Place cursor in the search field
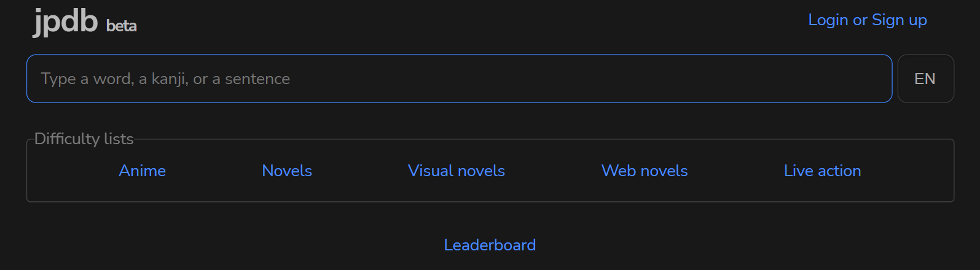 [x=459, y=79]
